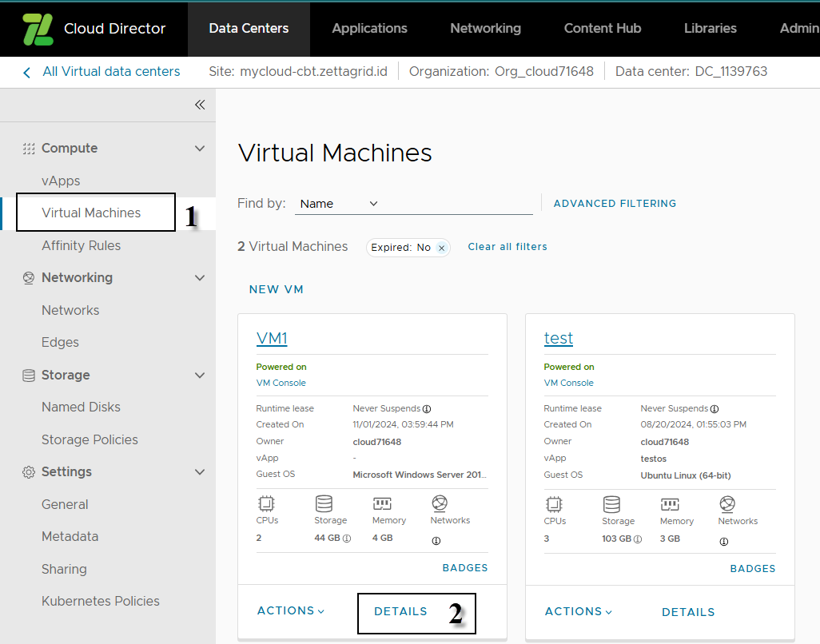
Task: Click the NEW VM button
Action: pos(276,289)
